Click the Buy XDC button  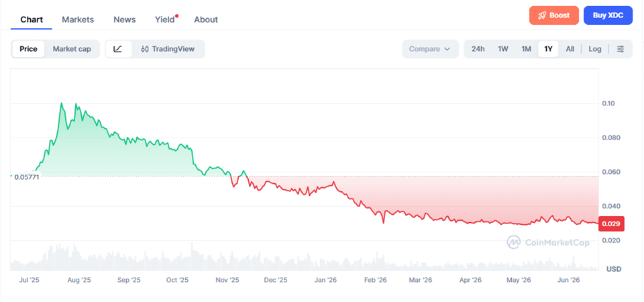click(608, 15)
